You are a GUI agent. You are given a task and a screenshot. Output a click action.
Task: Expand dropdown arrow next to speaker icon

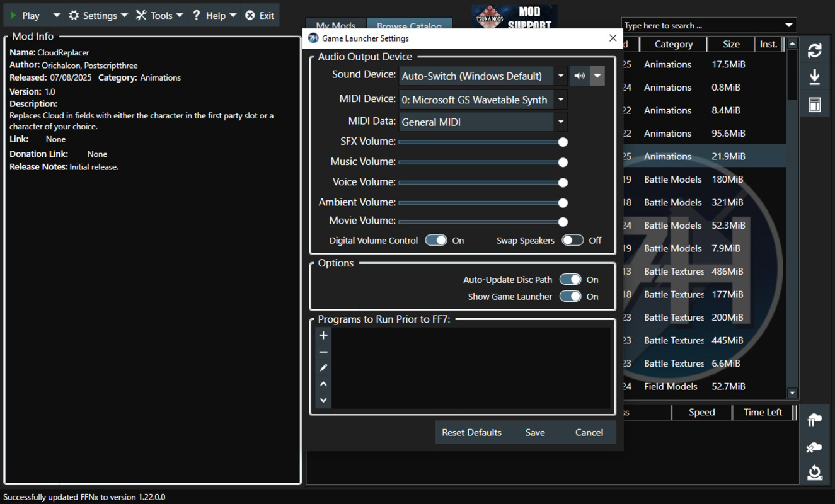click(x=597, y=76)
